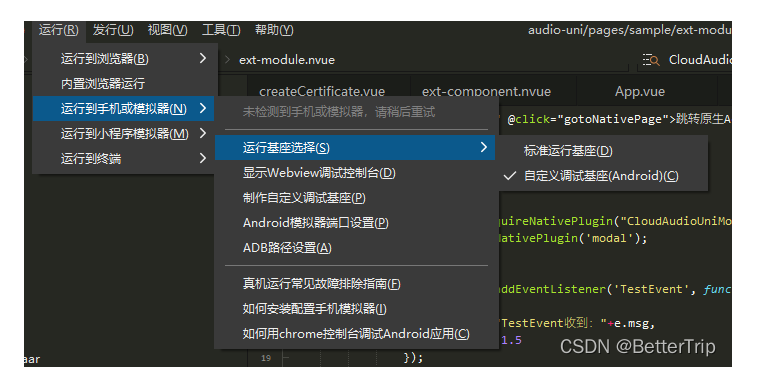Click gotoNativePage code text

pyautogui.click(x=613, y=119)
